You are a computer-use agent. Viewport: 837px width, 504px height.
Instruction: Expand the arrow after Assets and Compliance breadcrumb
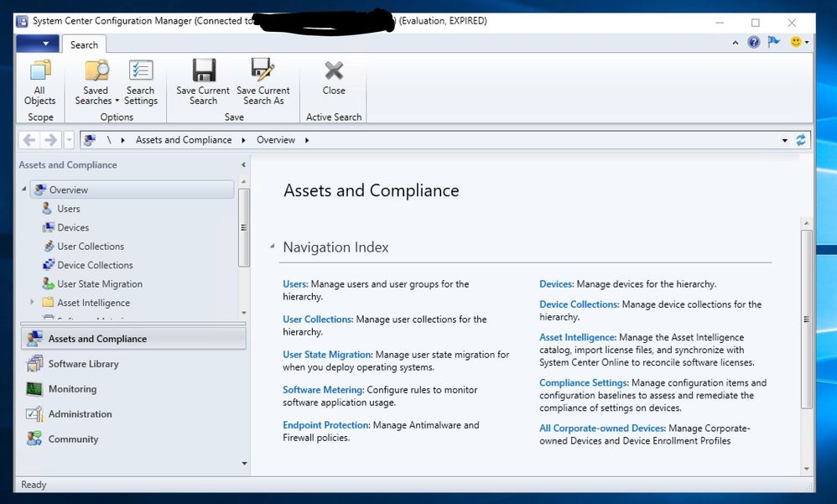point(243,140)
